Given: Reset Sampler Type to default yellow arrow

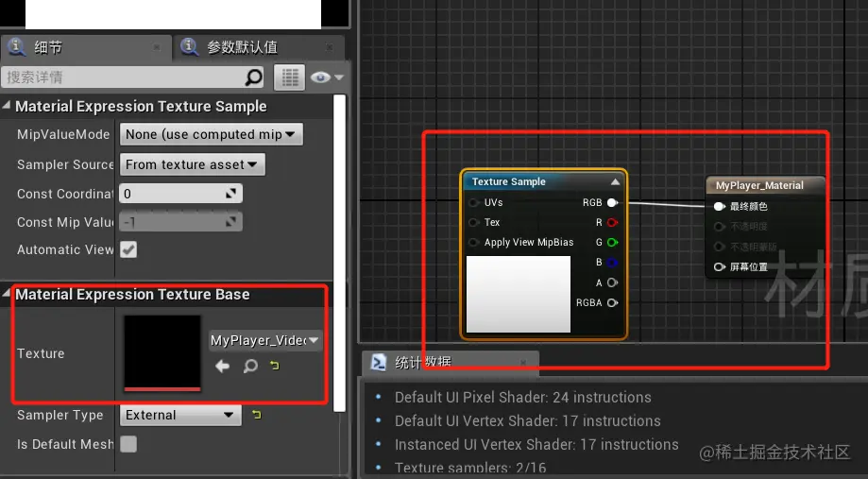Looking at the screenshot, I should pos(256,414).
